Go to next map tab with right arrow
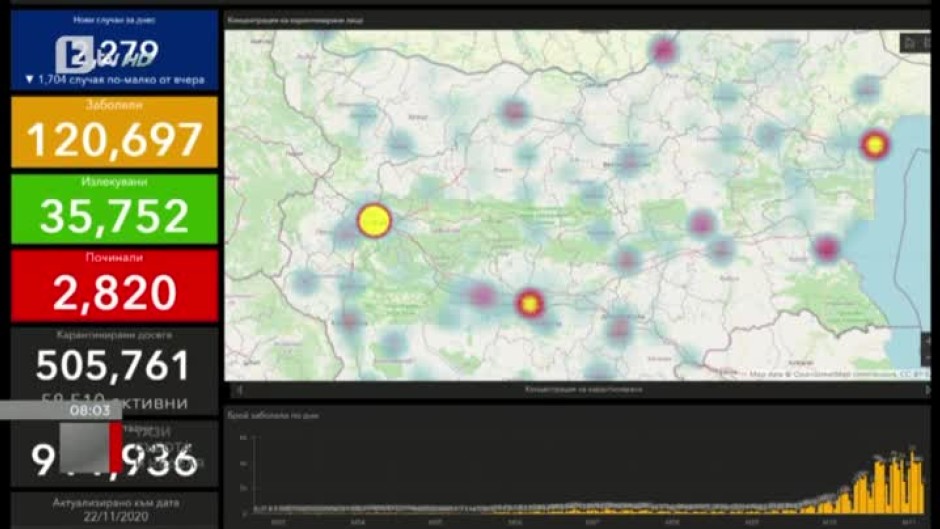Screen dimensions: 940x529 point(926,390)
